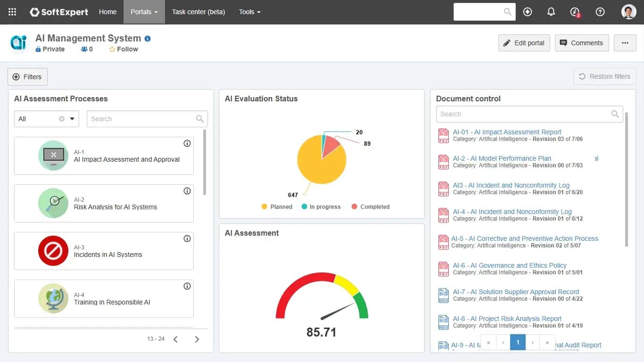Expand the Filters panel

point(27,77)
